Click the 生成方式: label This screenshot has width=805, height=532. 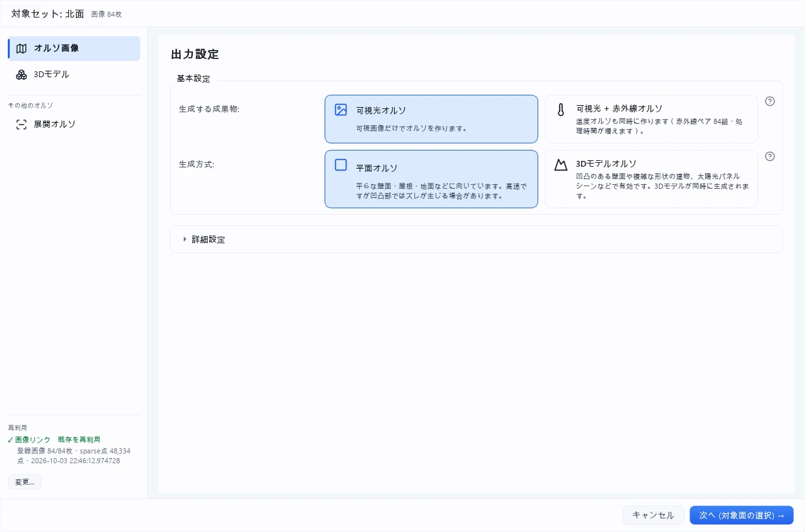[197, 164]
